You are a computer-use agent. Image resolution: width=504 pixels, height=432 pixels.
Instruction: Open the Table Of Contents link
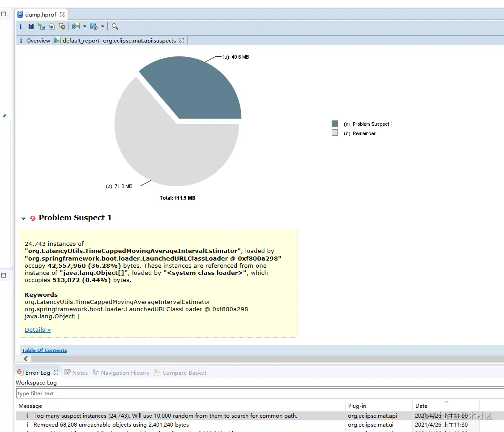click(44, 351)
